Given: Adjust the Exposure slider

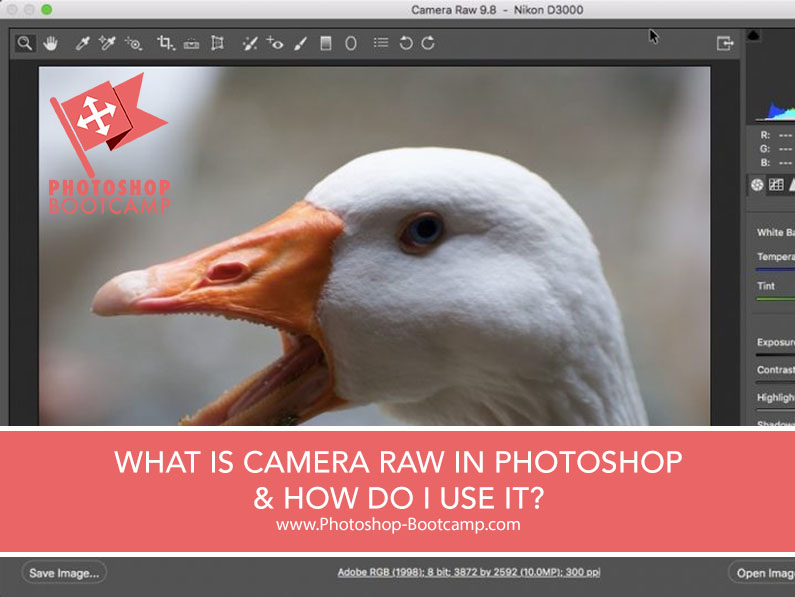Looking at the screenshot, I should coord(775,355).
